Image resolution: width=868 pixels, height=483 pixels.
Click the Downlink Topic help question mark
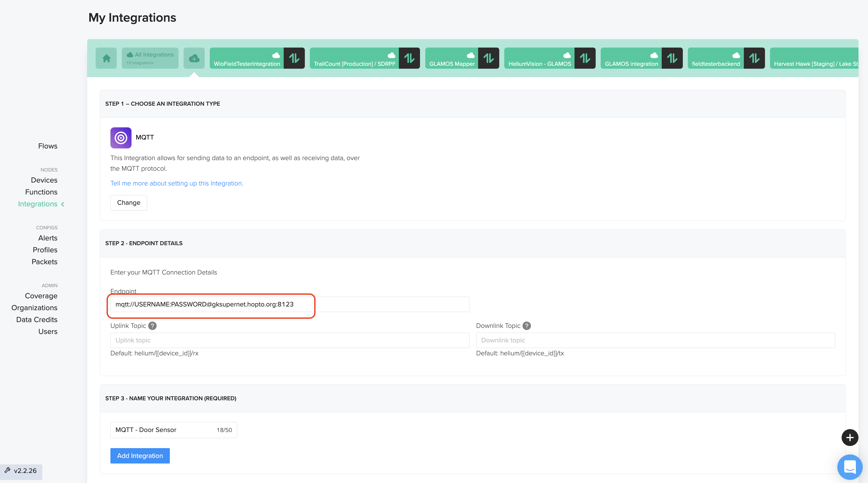tap(527, 326)
